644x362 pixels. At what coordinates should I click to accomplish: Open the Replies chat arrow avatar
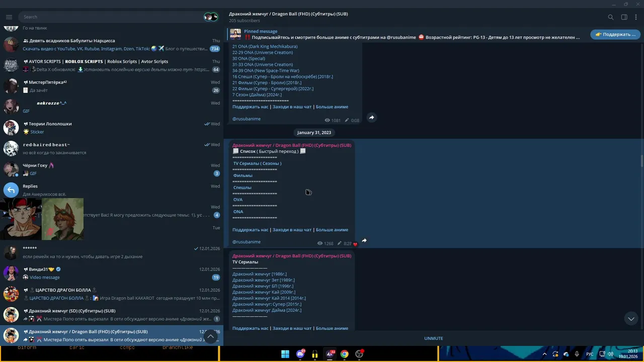[x=11, y=190]
